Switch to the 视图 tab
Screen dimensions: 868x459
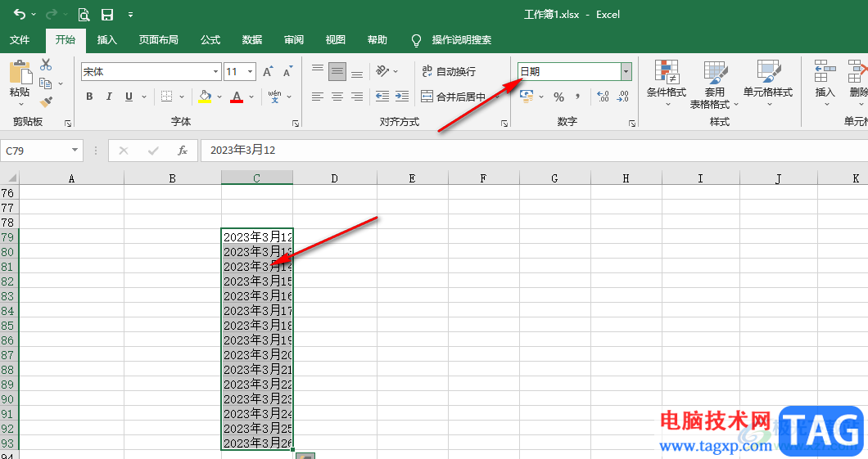point(336,40)
